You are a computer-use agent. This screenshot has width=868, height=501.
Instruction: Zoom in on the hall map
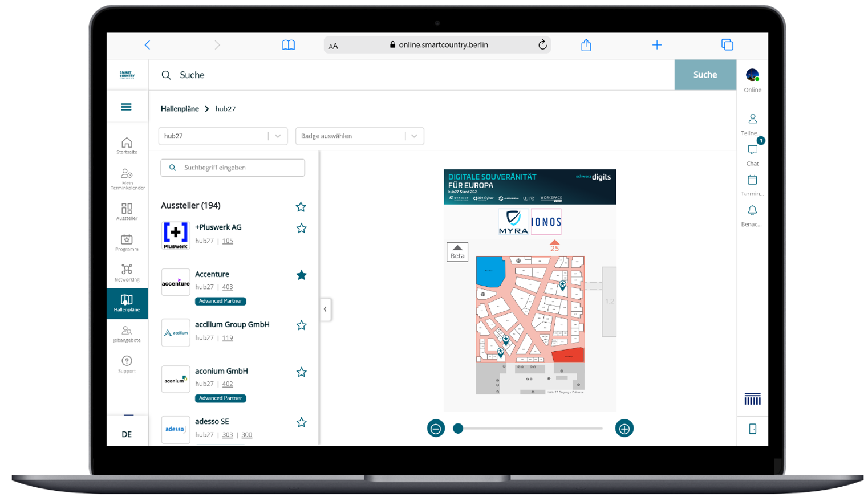coord(624,429)
